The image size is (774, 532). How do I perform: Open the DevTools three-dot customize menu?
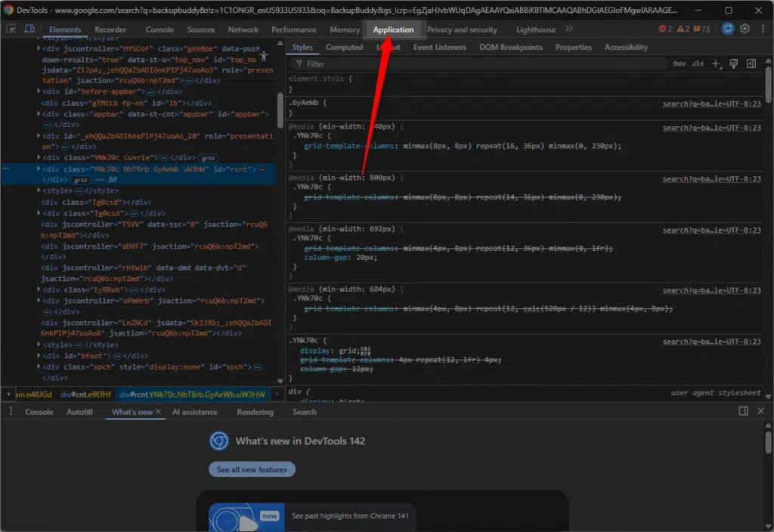[x=761, y=29]
